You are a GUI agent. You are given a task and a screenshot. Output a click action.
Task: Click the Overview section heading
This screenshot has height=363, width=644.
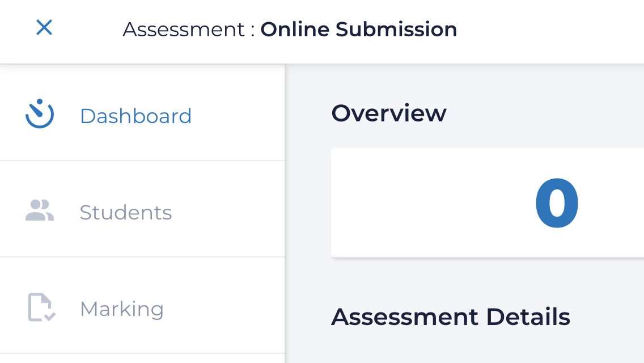pyautogui.click(x=388, y=113)
